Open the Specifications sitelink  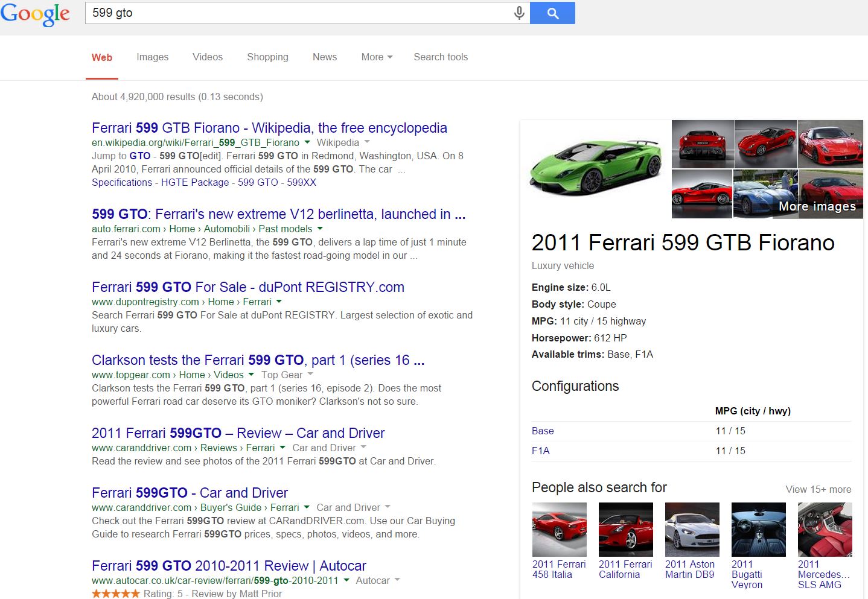(122, 182)
